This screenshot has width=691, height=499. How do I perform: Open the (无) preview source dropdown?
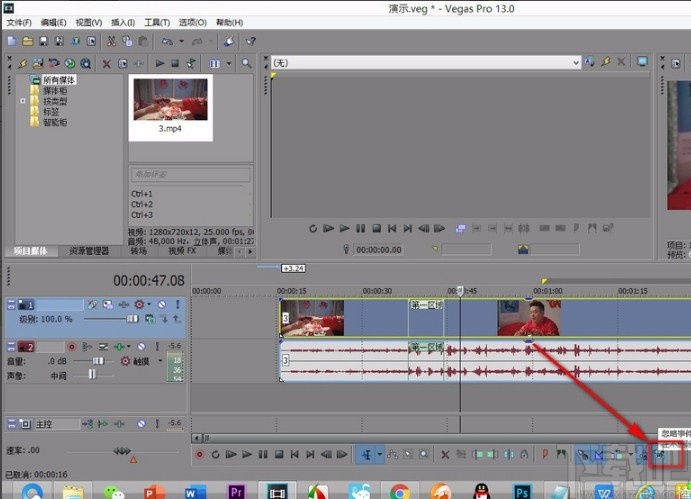coord(575,62)
